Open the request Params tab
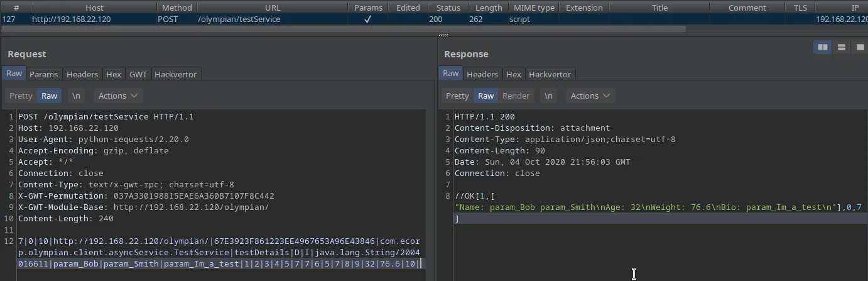The height and width of the screenshot is (281, 868). click(x=44, y=74)
